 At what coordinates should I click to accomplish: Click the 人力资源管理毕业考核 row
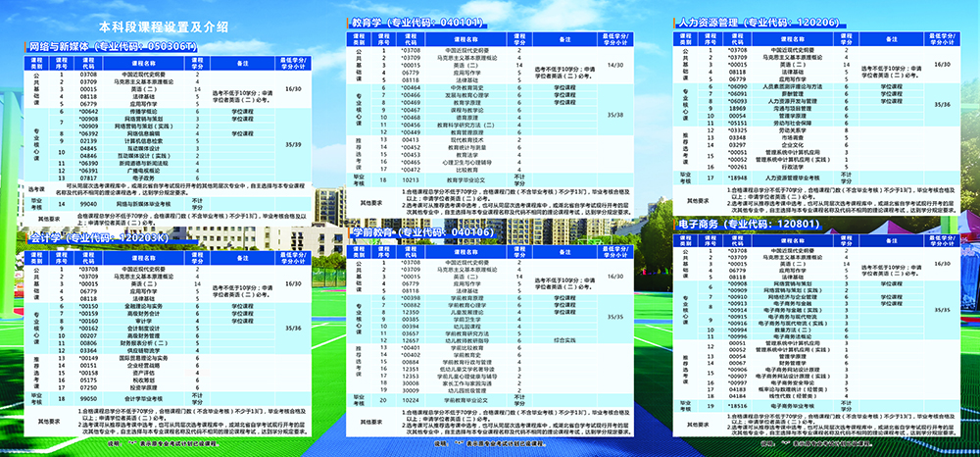point(794,177)
